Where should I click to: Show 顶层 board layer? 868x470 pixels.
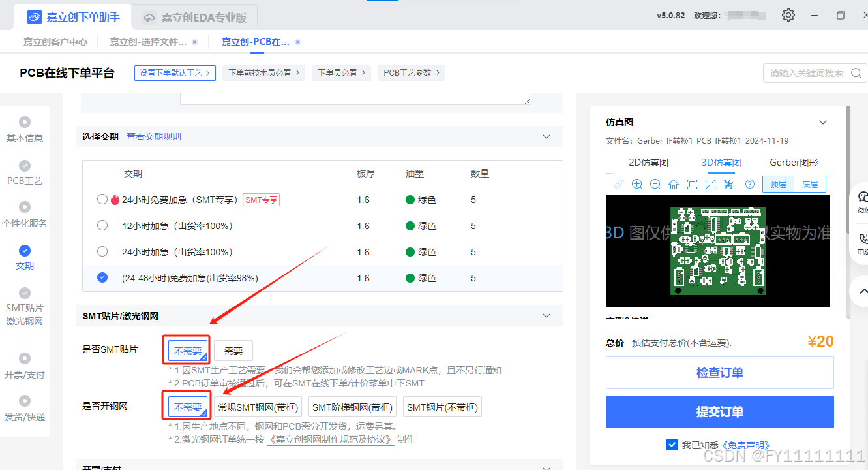click(x=778, y=184)
